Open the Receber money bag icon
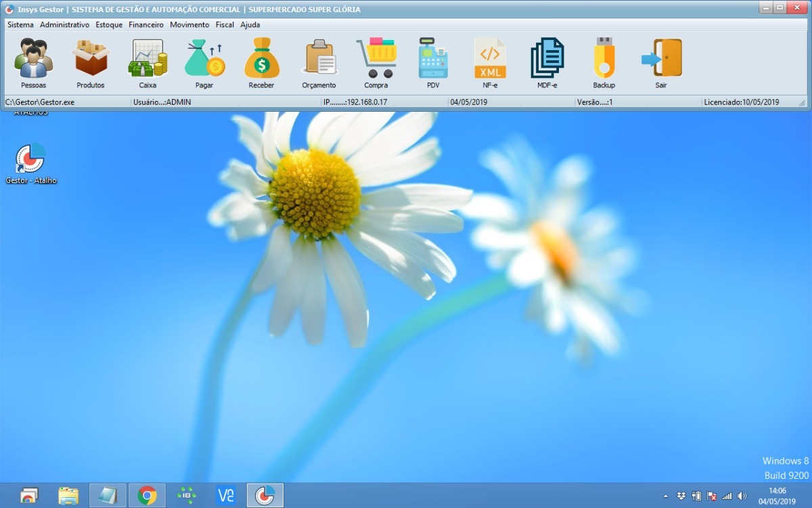The height and width of the screenshot is (508, 812). pyautogui.click(x=261, y=58)
